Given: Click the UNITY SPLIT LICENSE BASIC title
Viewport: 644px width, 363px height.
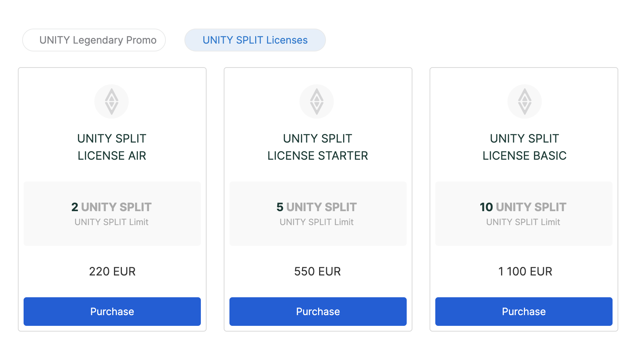Looking at the screenshot, I should (x=524, y=147).
